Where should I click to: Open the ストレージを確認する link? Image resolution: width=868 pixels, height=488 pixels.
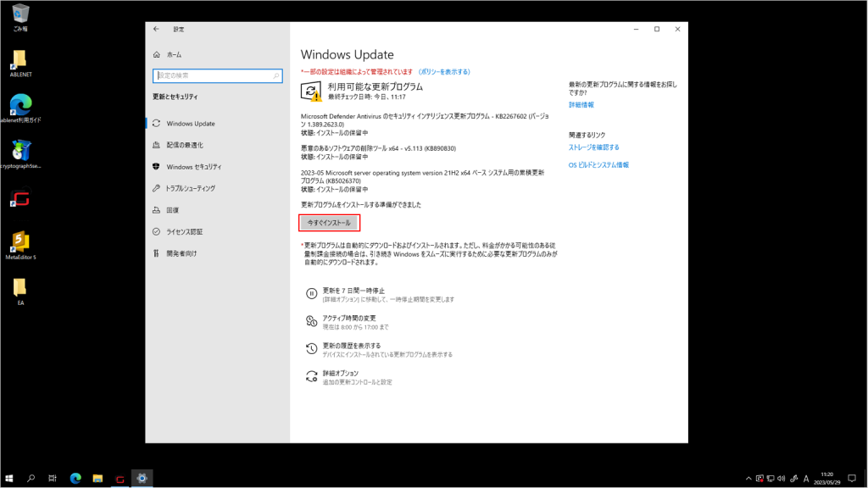pyautogui.click(x=594, y=147)
